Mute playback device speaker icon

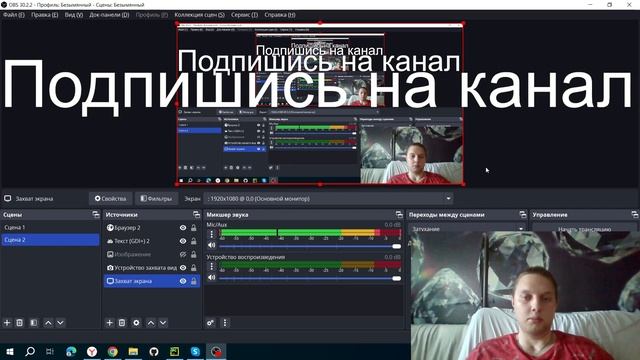(x=211, y=278)
